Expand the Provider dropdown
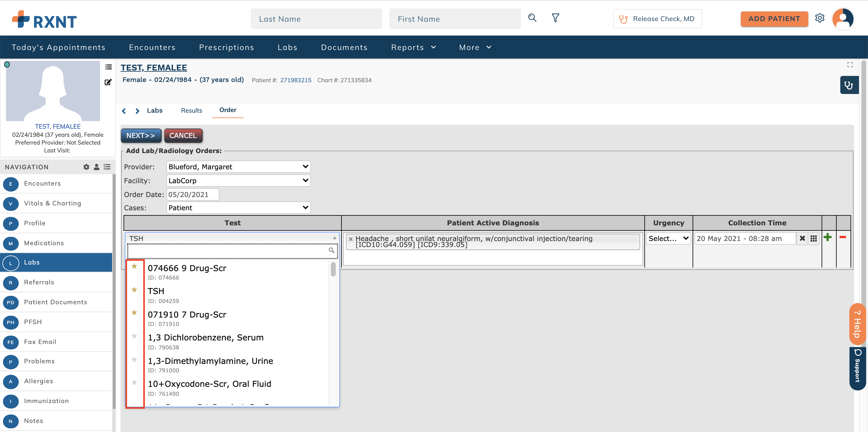The width and height of the screenshot is (868, 432). tap(238, 167)
